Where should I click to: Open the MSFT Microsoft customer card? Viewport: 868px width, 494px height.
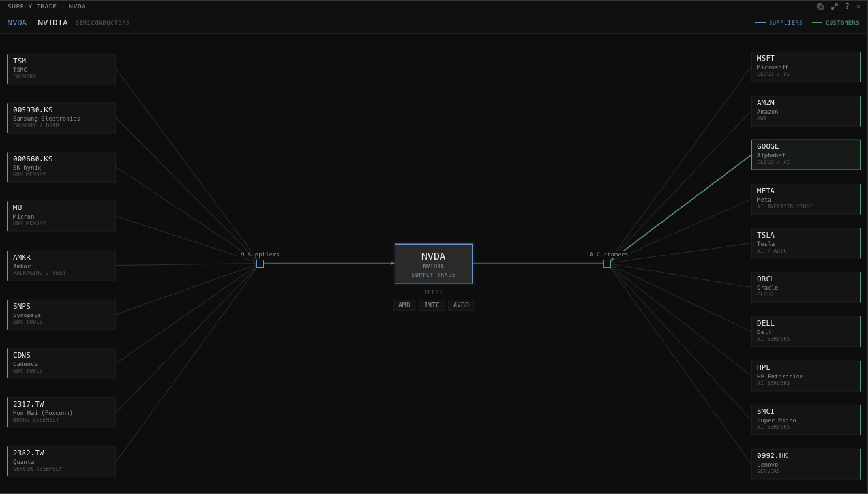(x=806, y=67)
